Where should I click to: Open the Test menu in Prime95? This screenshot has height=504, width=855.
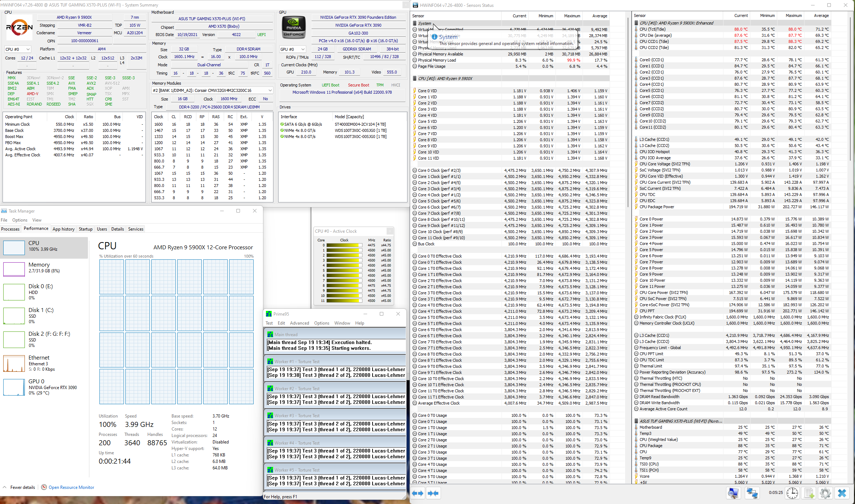[269, 323]
